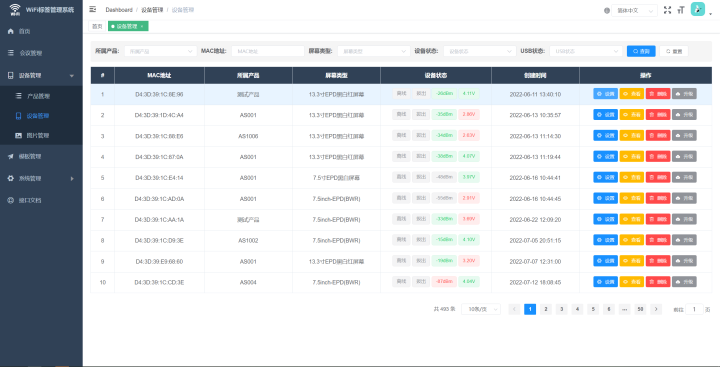The image size is (720, 367).
Task: Toggle fullscreen mode icon in top bar
Action: [x=668, y=10]
